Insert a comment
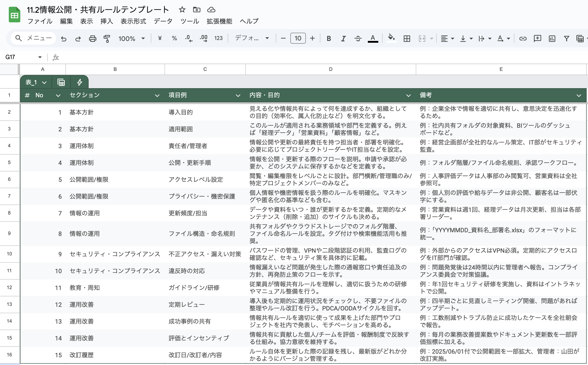 (x=538, y=38)
